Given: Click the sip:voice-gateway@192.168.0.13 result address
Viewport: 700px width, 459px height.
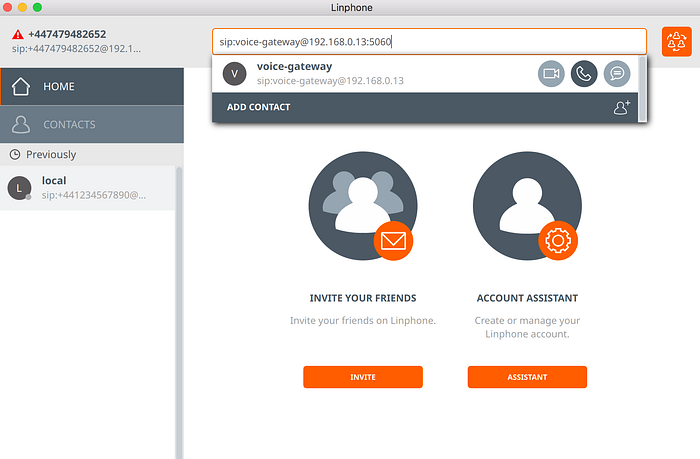Looking at the screenshot, I should click(330, 81).
